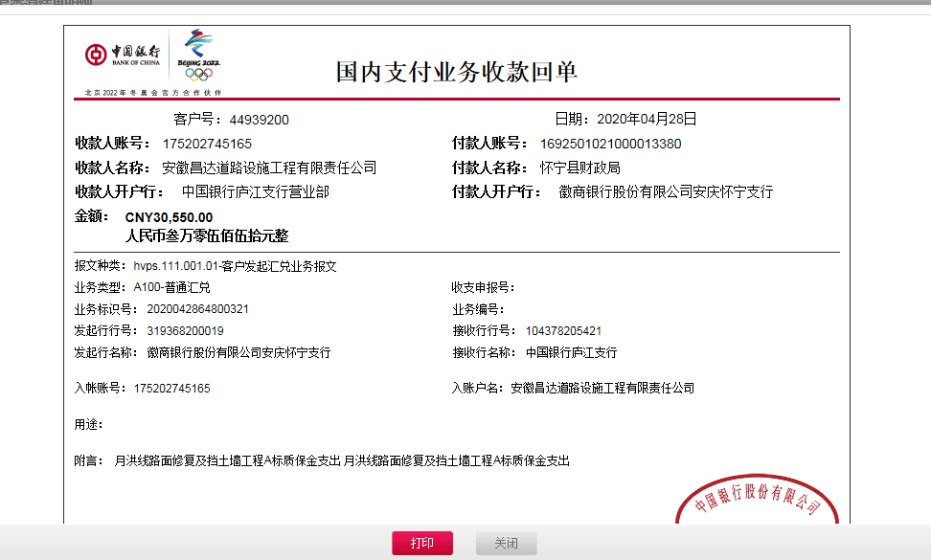931x560 pixels.
Task: Click the receiving bank name 中国银行庐江支行
Action: [x=571, y=352]
